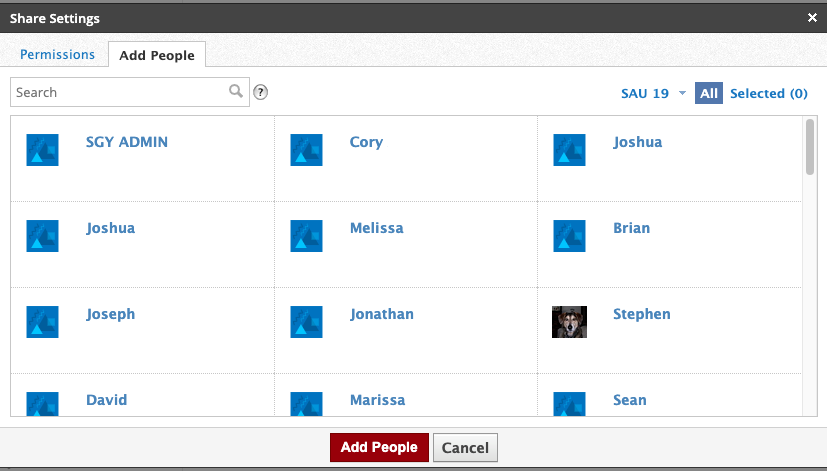This screenshot has height=471, width=827.
Task: Click into the Search input field
Action: point(120,92)
